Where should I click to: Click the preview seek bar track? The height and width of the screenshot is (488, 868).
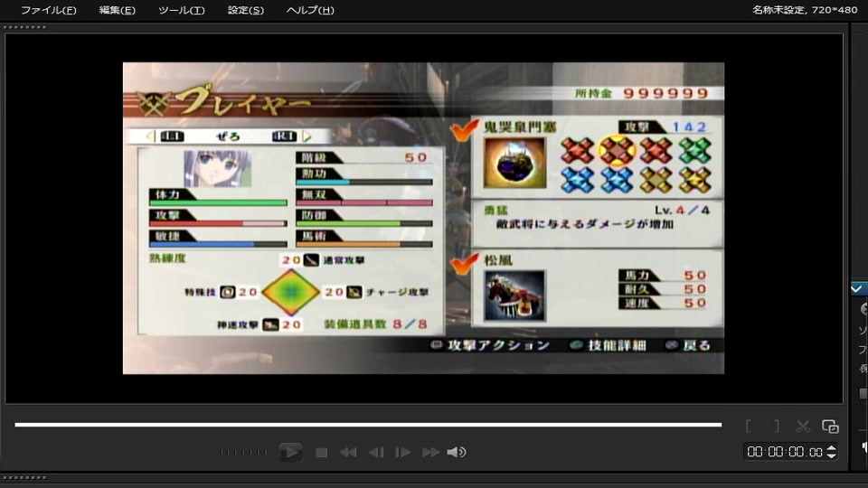point(368,425)
